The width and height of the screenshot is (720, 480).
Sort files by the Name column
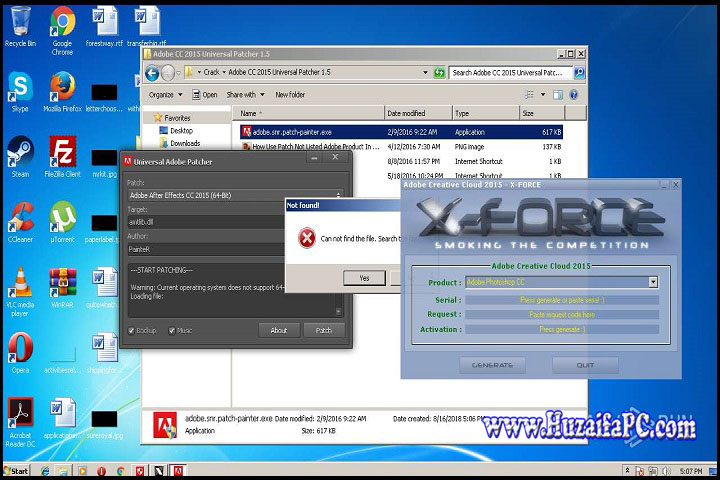tap(309, 113)
